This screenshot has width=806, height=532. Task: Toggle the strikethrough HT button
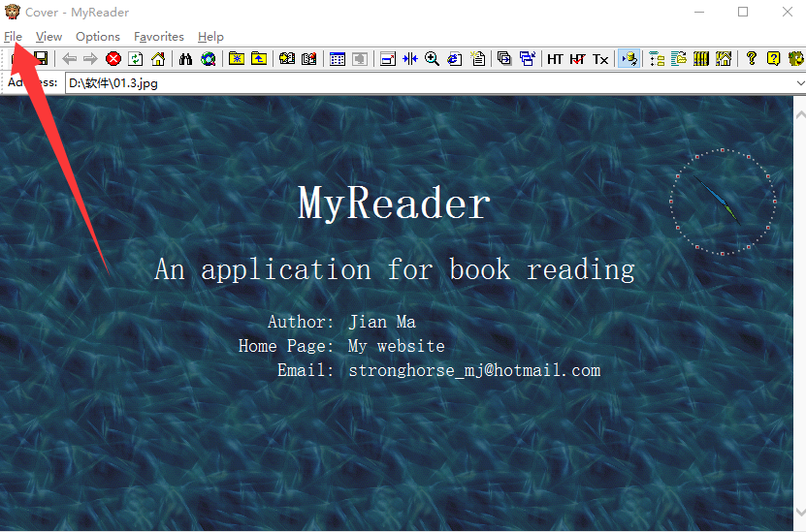[x=578, y=59]
